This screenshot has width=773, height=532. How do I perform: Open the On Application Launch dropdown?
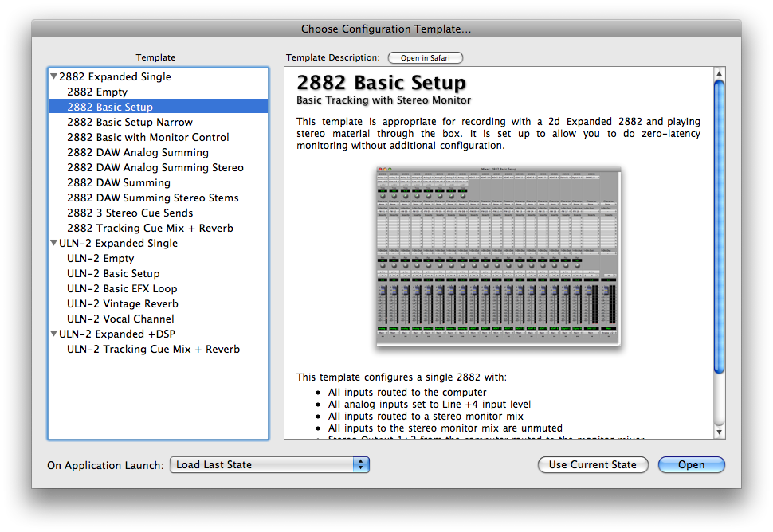coord(269,464)
